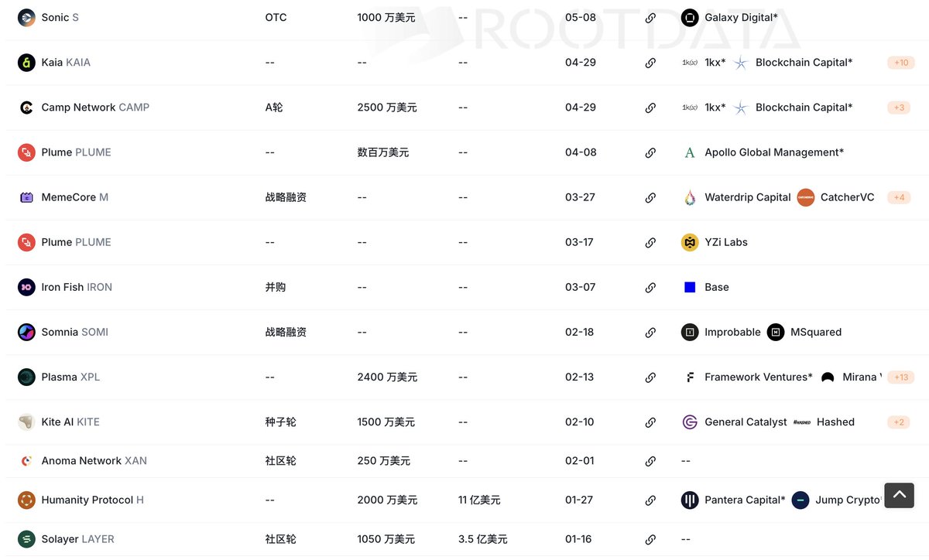This screenshot has width=929, height=560.
Task: Click the Waterdrip Capital logo icon
Action: tap(690, 197)
